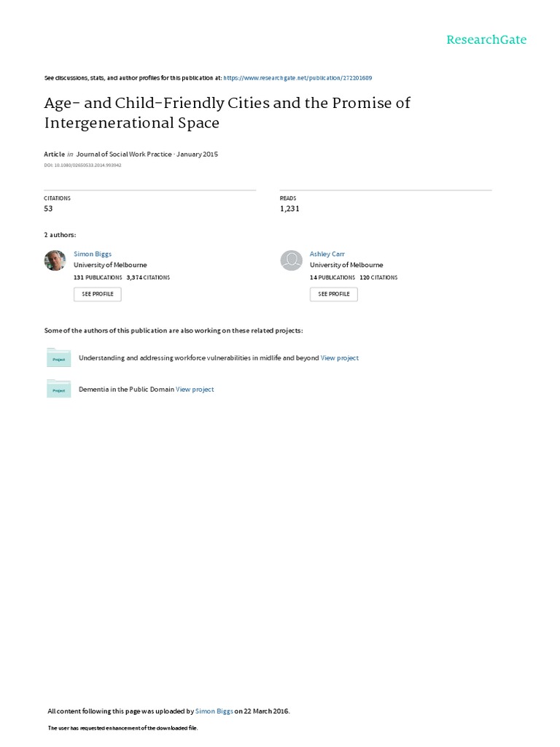Image resolution: width=560 pixels, height=747 pixels.
Task: Click the ResearchGate logo
Action: (x=486, y=39)
